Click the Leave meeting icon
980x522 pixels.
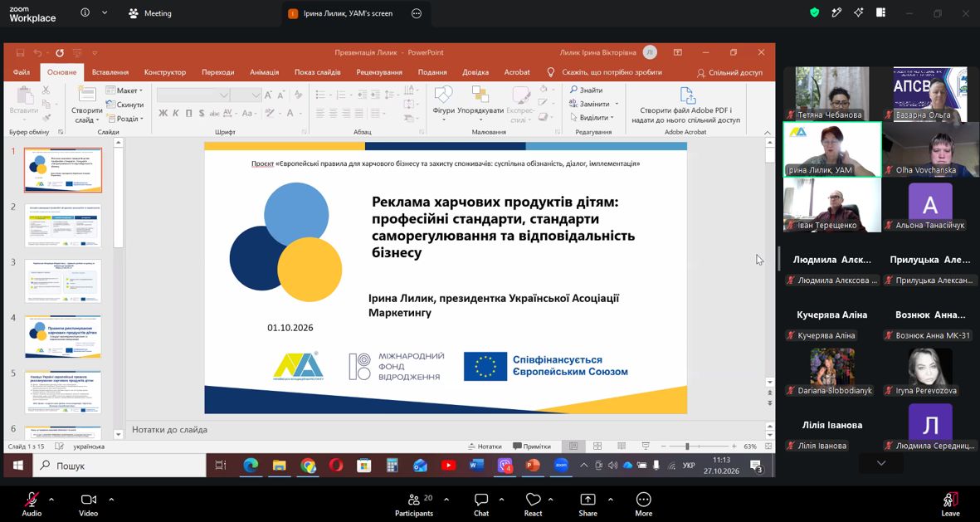click(951, 499)
